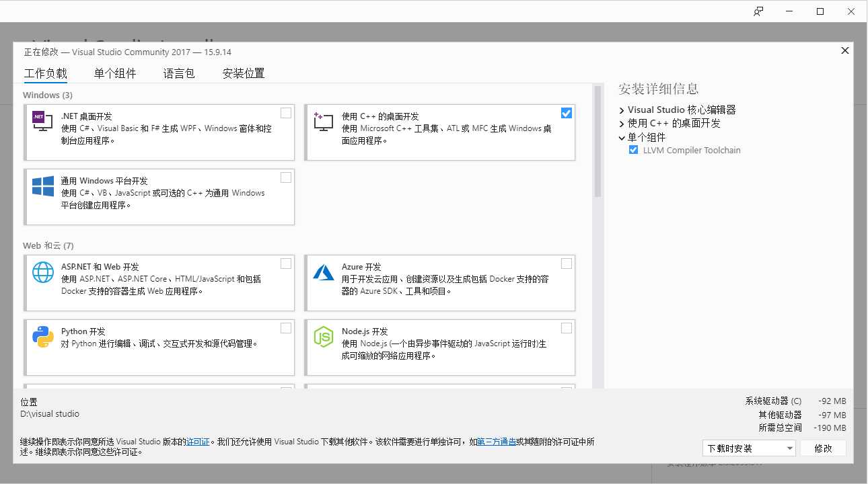Screen dimensions: 868x484
Task: Select the Node.js 开发 workload card title
Action: 365,331
